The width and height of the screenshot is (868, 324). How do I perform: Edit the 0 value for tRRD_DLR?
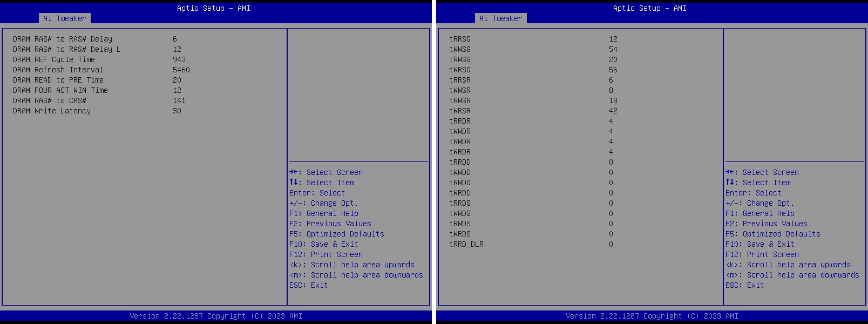click(x=611, y=244)
